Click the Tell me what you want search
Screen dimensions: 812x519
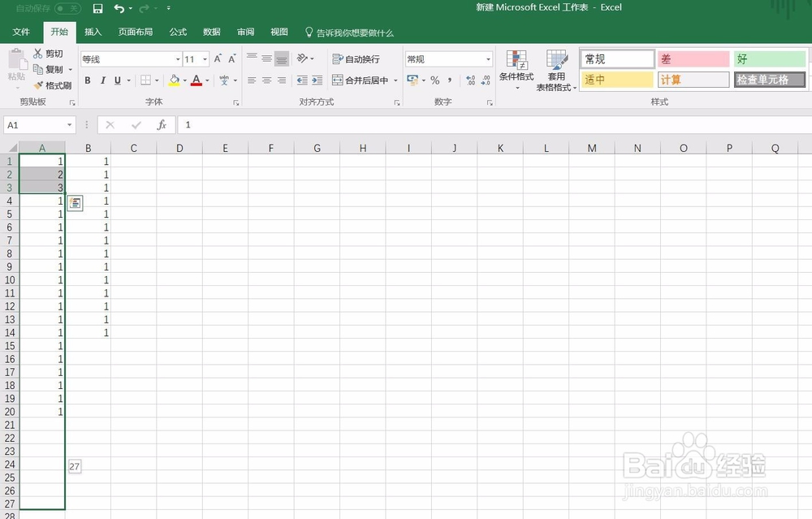tap(349, 32)
